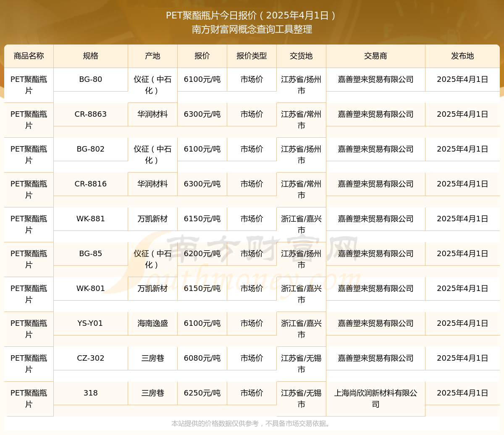Click price 6100元/吨 in BG-80 row
The image size is (504, 435).
(x=202, y=79)
